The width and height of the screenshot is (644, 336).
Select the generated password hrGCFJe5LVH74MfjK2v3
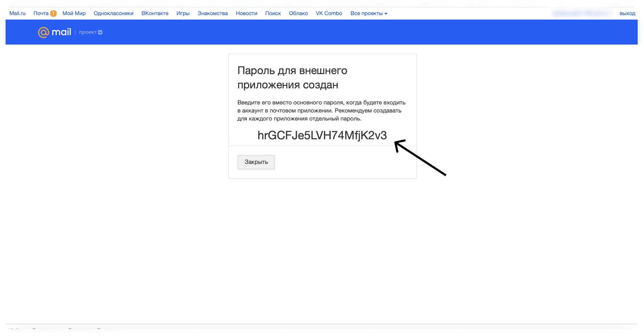[x=322, y=135]
